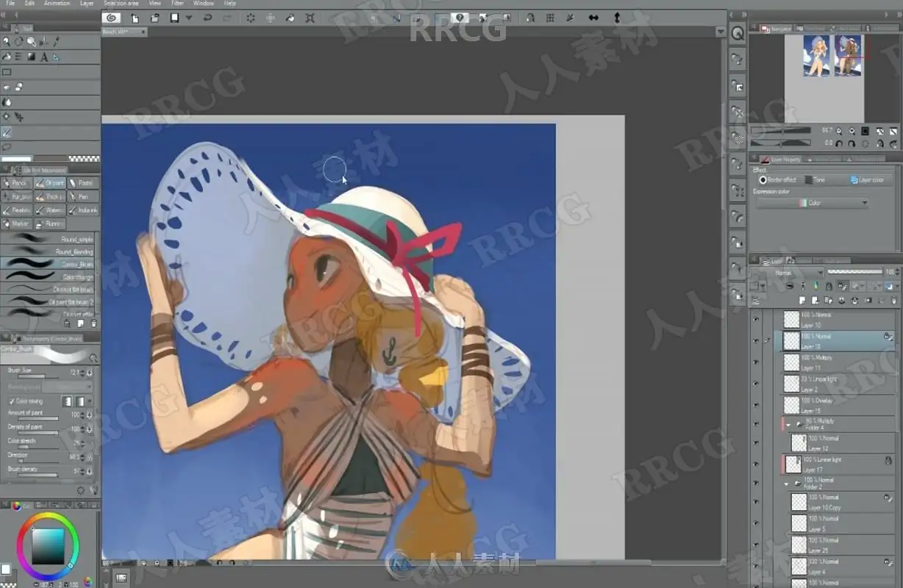The image size is (903, 588).
Task: Click the Fill bucket command bar icon
Action: click(x=290, y=18)
